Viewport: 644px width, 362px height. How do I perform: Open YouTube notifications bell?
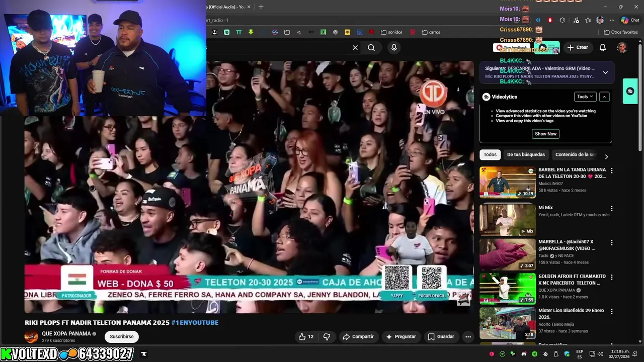pos(603,47)
